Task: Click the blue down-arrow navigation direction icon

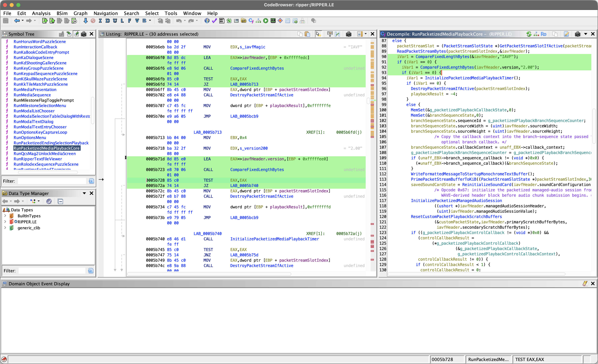Action: click(x=85, y=21)
